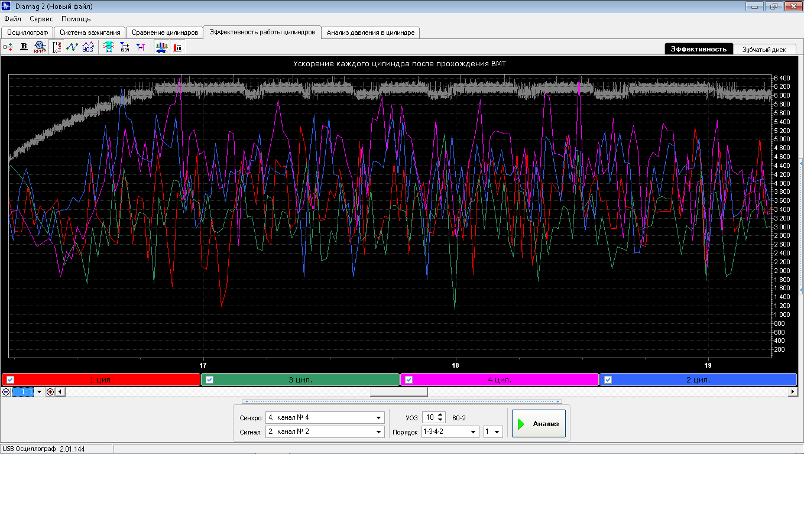Click the 18 marker on the time axis
Viewport: 804px width, 532px height.
[455, 365]
